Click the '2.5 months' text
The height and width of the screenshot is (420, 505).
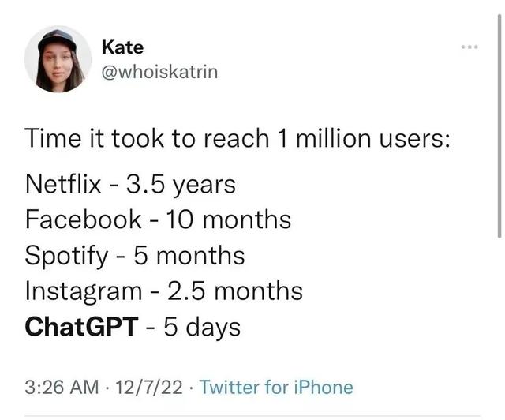(235, 291)
